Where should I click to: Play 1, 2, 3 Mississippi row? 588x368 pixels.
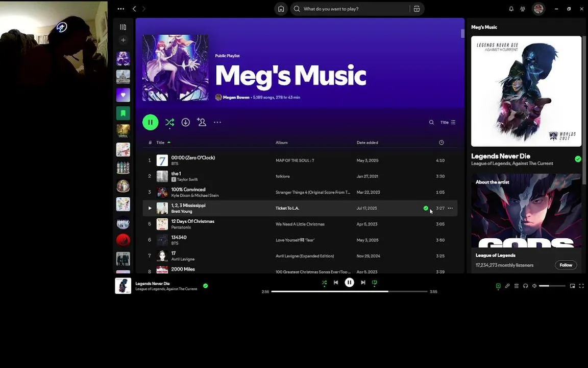[150, 208]
